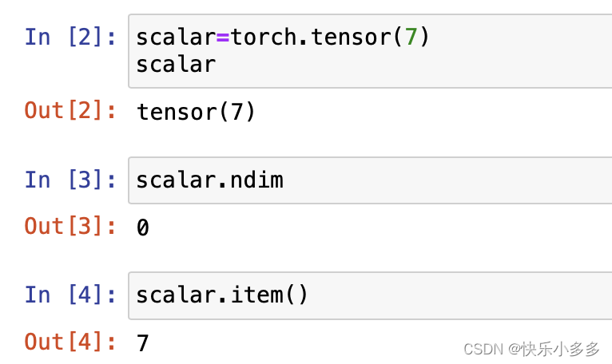
Task: Click the CSDN watermark text
Action: 531,349
